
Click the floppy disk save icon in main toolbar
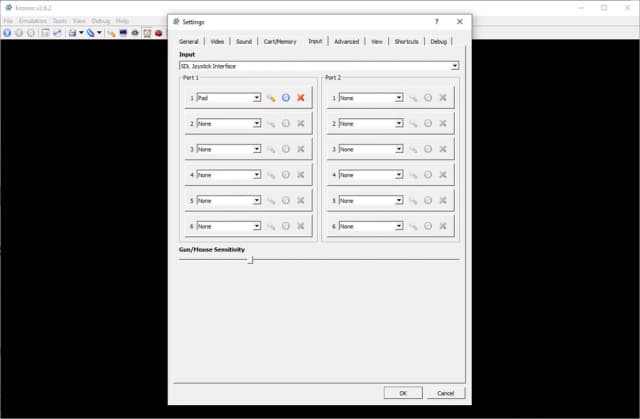coord(72,33)
